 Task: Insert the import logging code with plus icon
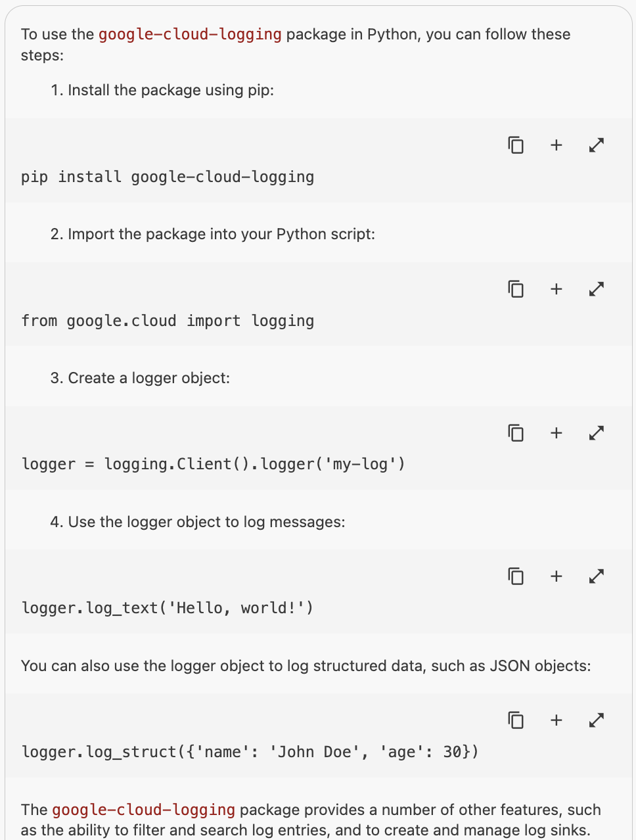tap(556, 289)
